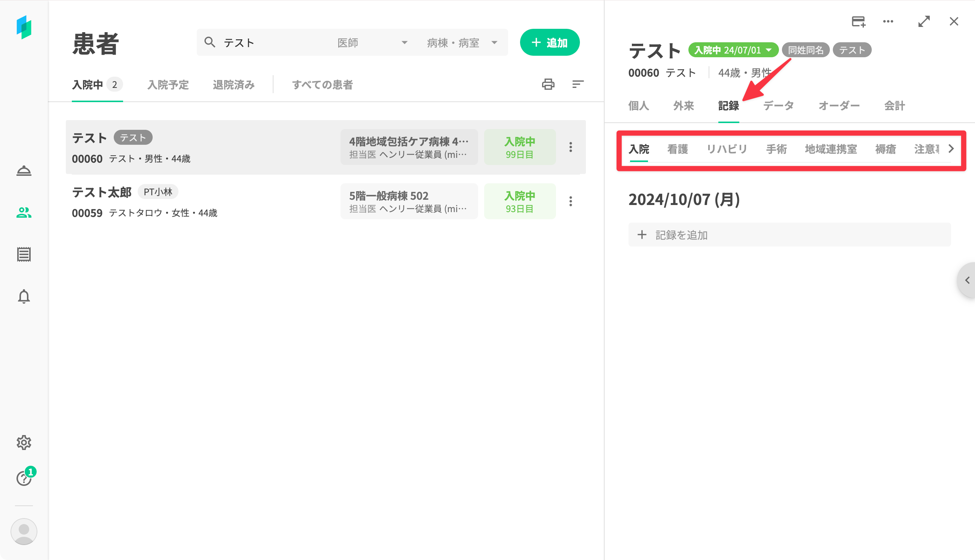The height and width of the screenshot is (560, 975).
Task: Open the 病棟・病室 filter dropdown
Action: 462,43
